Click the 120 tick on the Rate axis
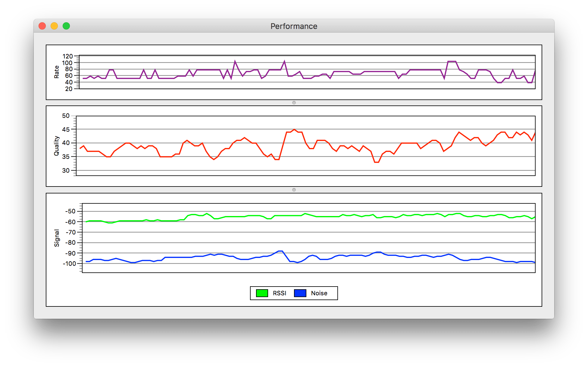 pos(68,56)
